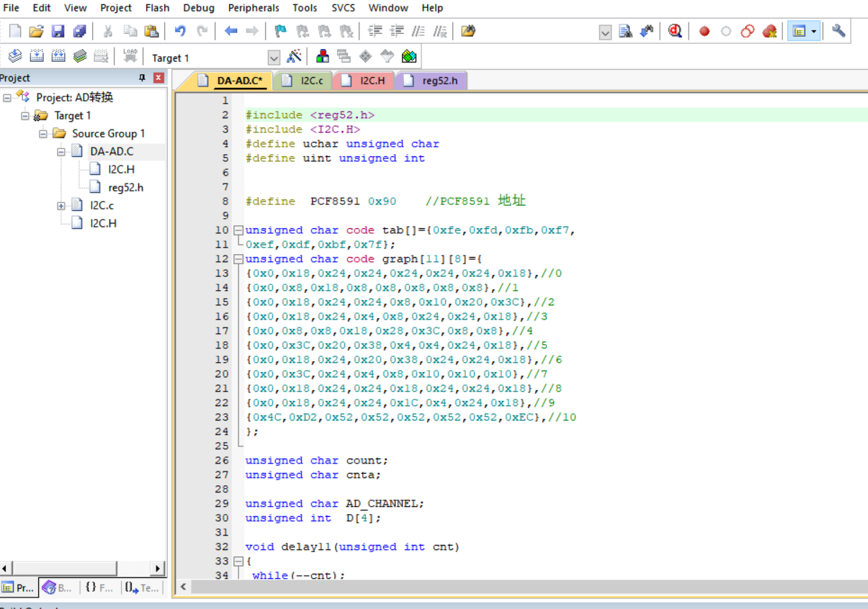The height and width of the screenshot is (609, 868).
Task: Start or stop the debug session
Action: pyautogui.click(x=675, y=31)
